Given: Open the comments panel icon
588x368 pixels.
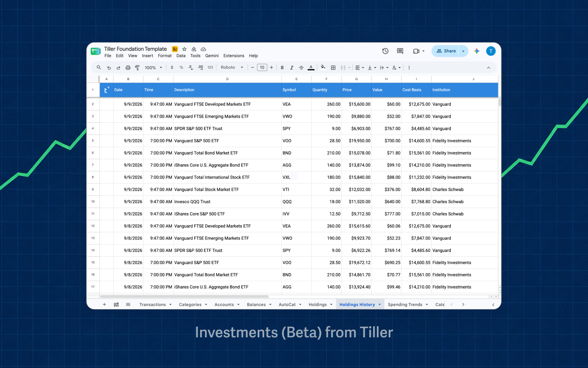Looking at the screenshot, I should click(400, 51).
